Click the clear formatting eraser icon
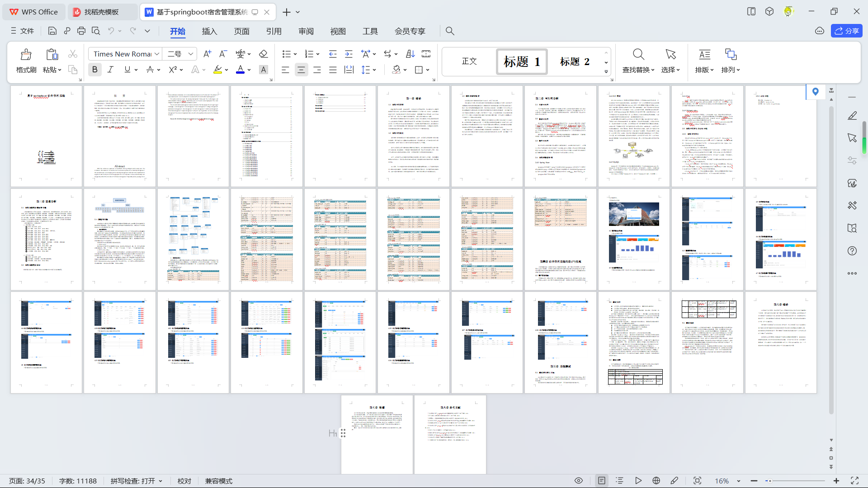 tap(263, 54)
